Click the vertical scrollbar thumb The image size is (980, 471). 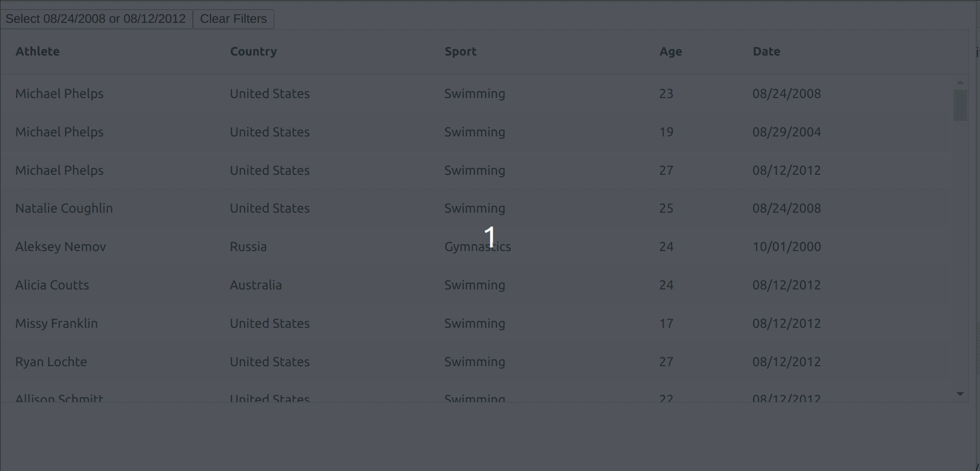[x=960, y=105]
